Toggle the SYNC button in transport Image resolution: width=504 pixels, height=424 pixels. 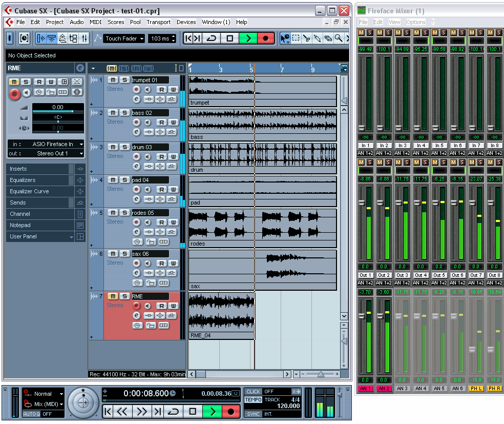[253, 414]
